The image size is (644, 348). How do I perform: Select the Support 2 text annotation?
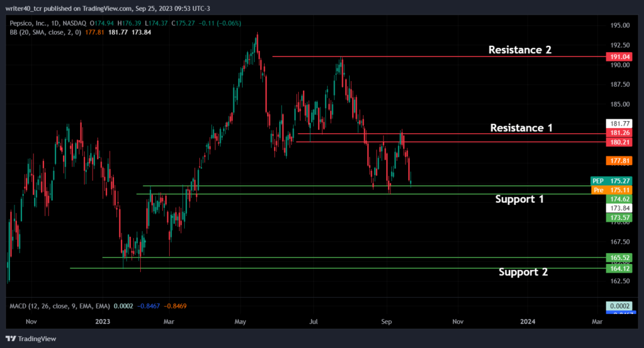523,272
